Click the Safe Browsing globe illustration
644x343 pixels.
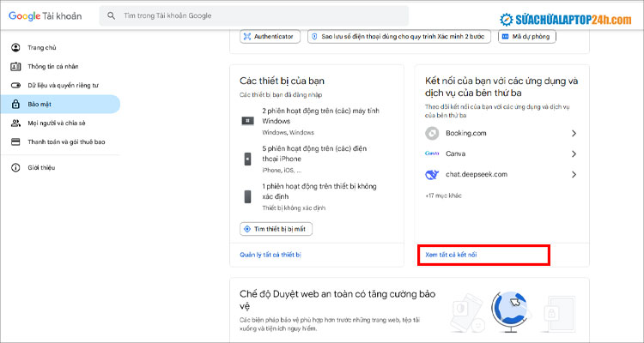(510, 312)
